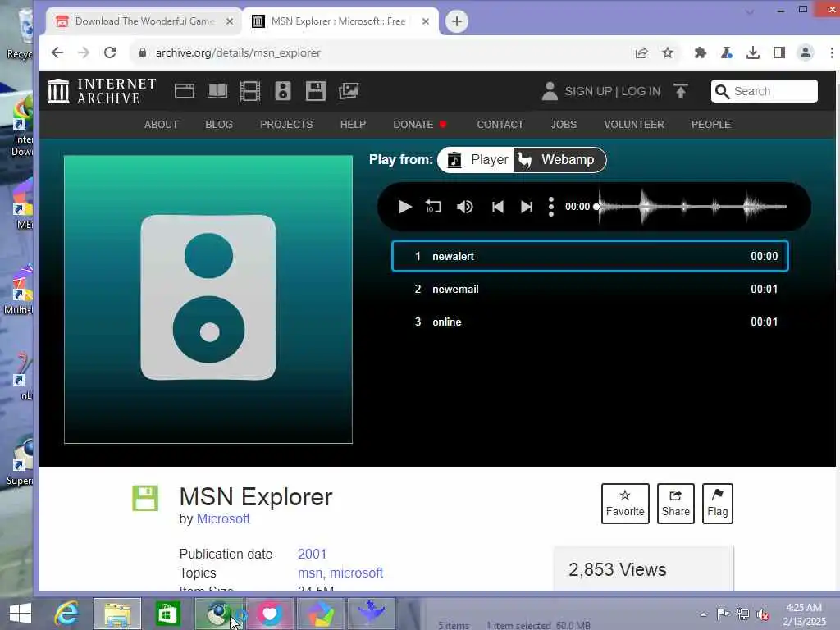Open the Internet Archive software (floppy) icon
The image size is (840, 630).
point(316,91)
